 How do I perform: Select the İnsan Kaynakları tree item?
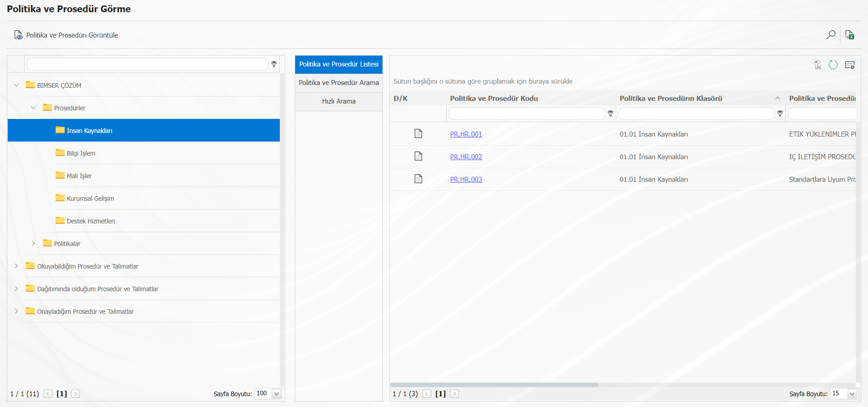(x=144, y=130)
